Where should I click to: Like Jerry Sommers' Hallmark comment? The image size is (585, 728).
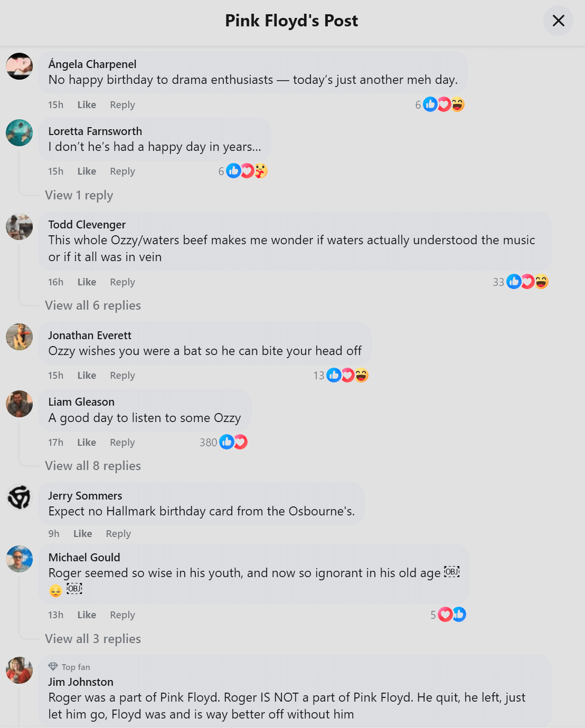[82, 533]
